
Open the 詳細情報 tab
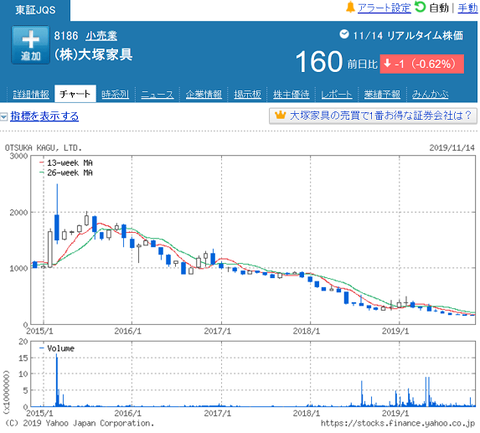click(x=31, y=94)
